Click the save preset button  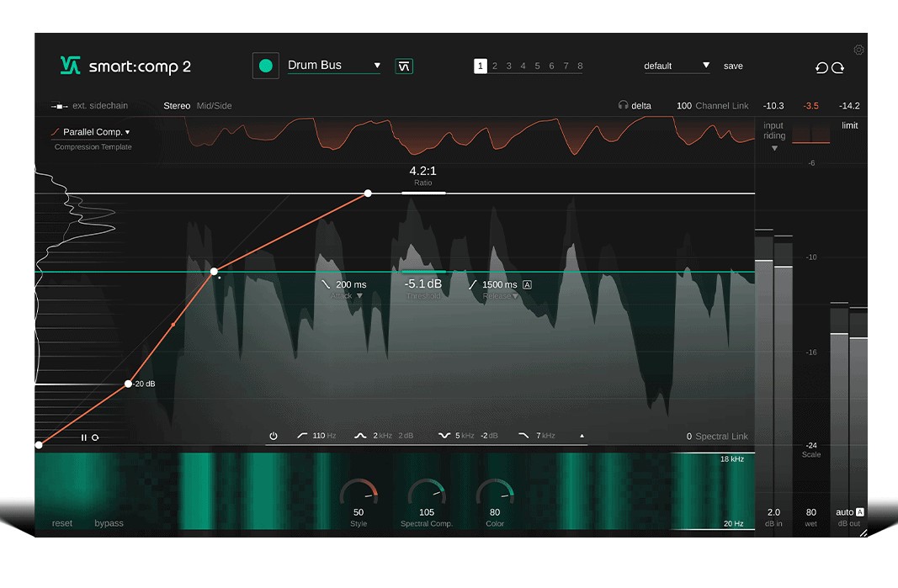(x=733, y=66)
